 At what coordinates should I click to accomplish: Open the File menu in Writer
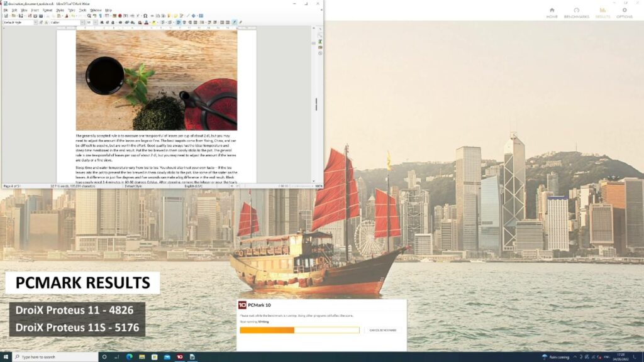tap(6, 10)
